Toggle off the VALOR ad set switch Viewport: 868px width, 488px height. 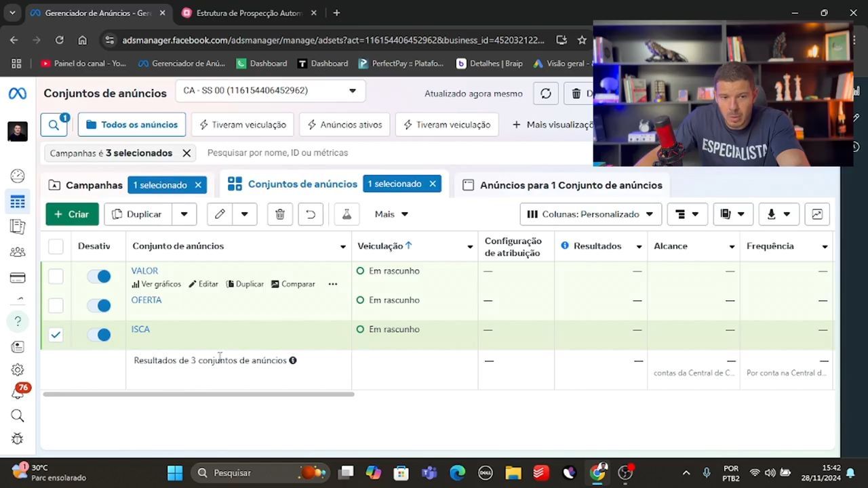coord(99,276)
